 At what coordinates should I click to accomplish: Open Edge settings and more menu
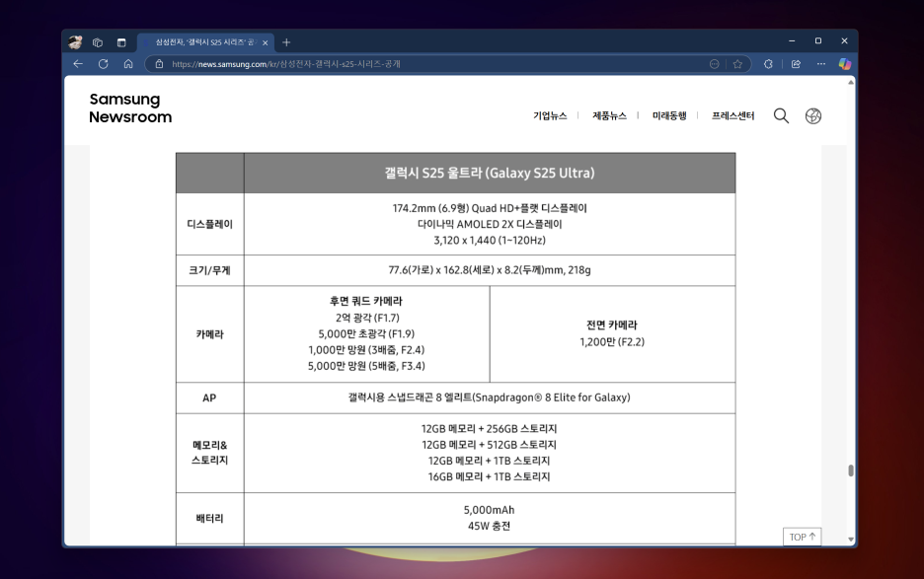pyautogui.click(x=821, y=63)
